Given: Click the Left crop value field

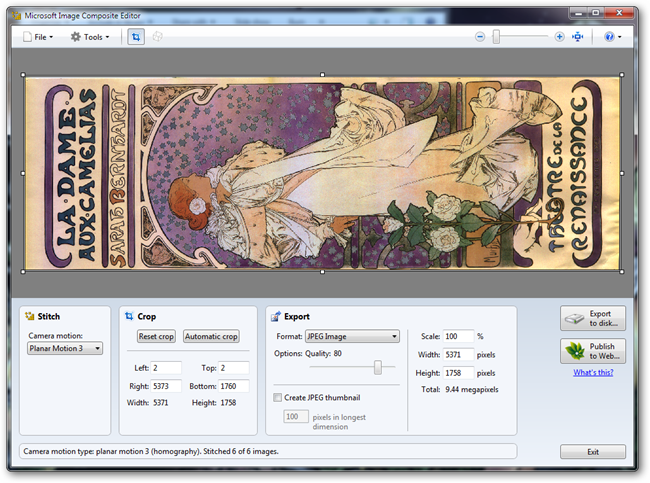Looking at the screenshot, I should point(166,368).
